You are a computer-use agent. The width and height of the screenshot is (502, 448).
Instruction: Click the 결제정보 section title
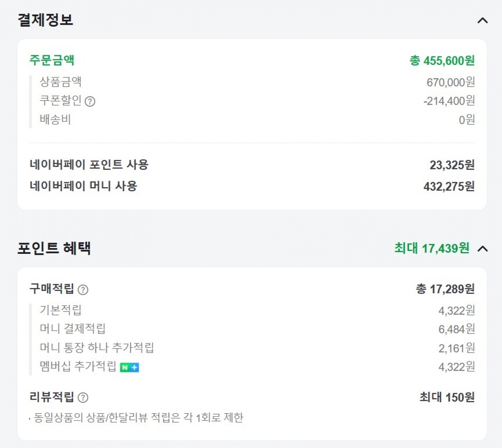pyautogui.click(x=45, y=20)
